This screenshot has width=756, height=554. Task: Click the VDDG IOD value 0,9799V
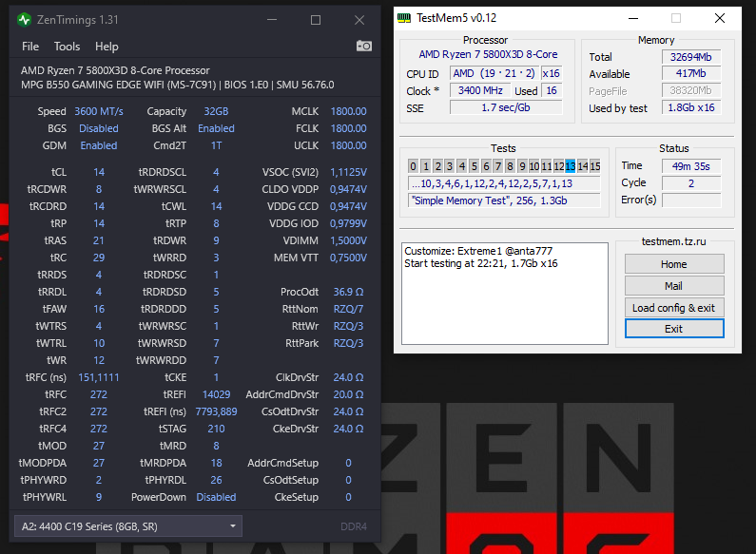click(348, 223)
